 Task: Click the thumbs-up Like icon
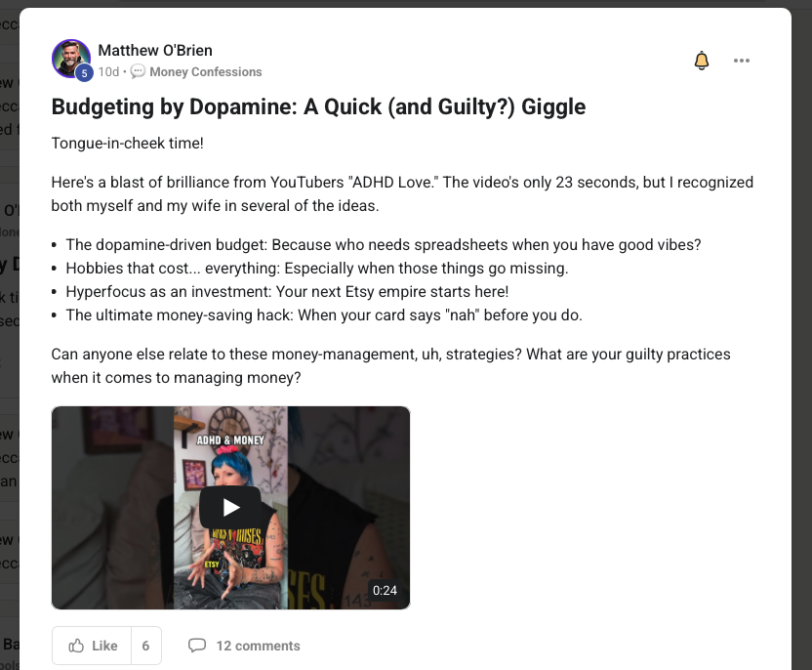(76, 646)
